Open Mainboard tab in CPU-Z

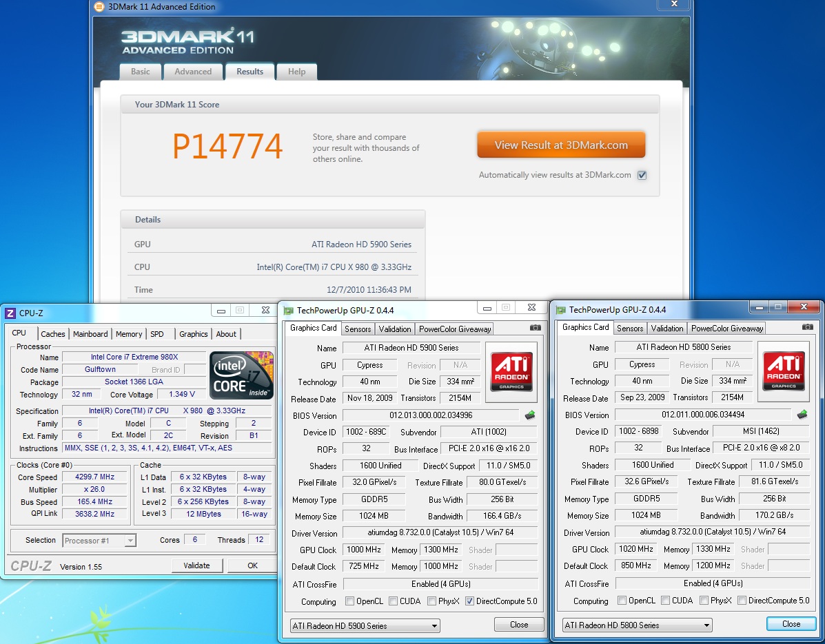(90, 334)
